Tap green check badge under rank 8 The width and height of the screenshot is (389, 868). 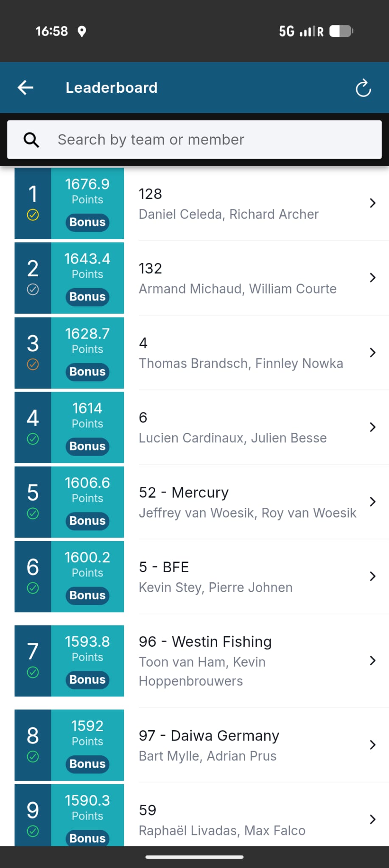[33, 757]
